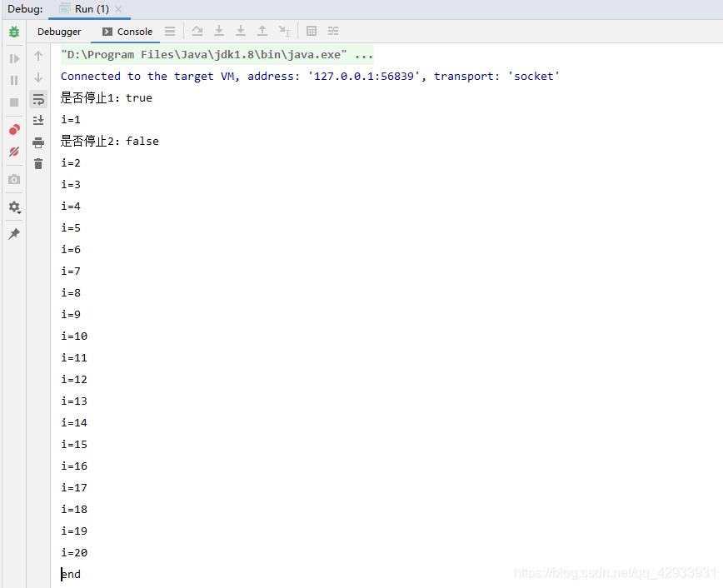Click the Show Execution Point lines icon
The height and width of the screenshot is (588, 723).
click(170, 32)
